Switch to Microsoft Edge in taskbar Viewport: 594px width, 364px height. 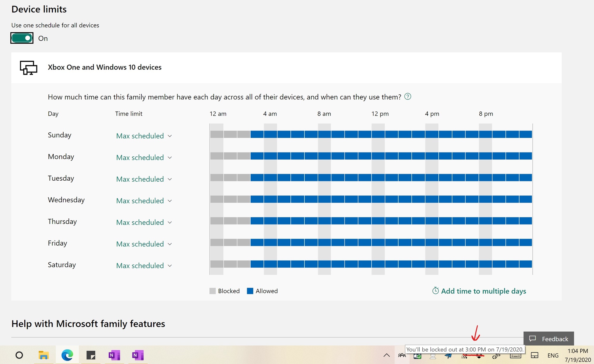coord(67,355)
